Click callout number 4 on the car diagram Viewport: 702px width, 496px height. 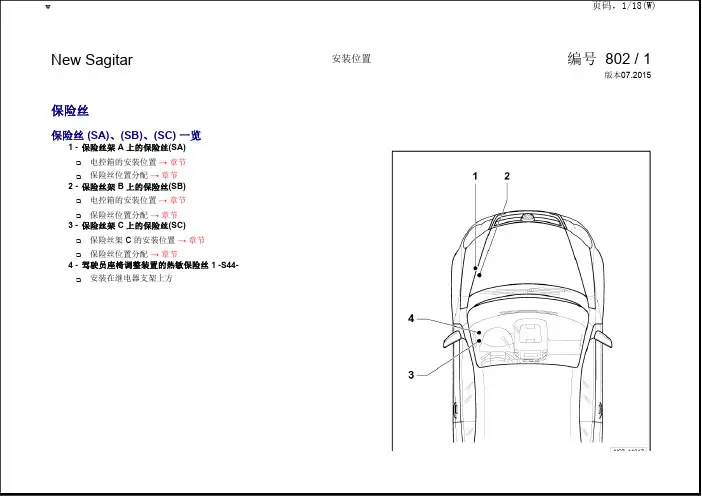pyautogui.click(x=410, y=318)
